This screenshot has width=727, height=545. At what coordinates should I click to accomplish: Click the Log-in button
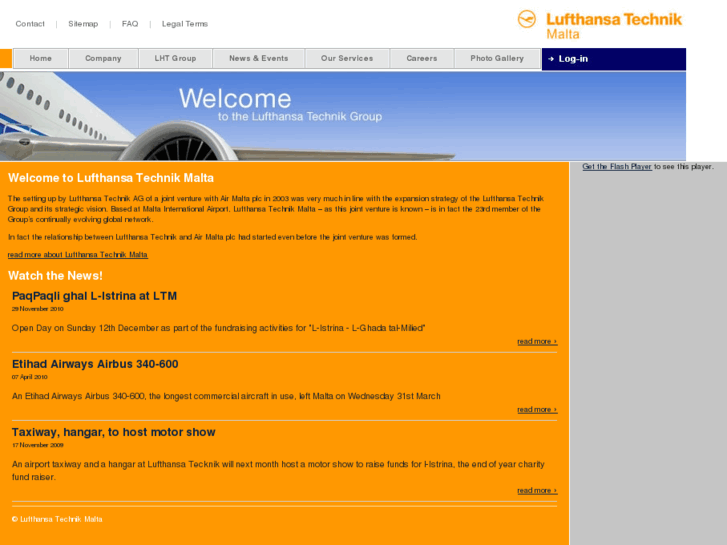pyautogui.click(x=614, y=59)
